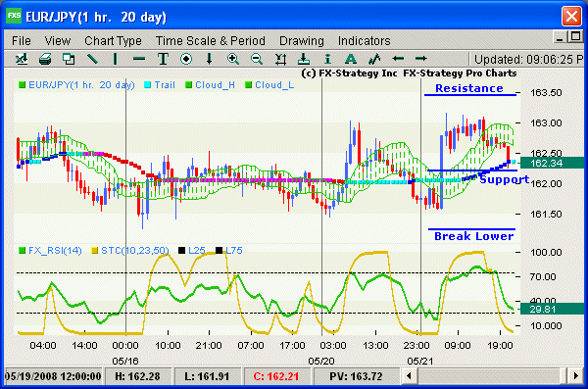588x389 pixels.
Task: Click the green info 'i' icon
Action: 327,59
